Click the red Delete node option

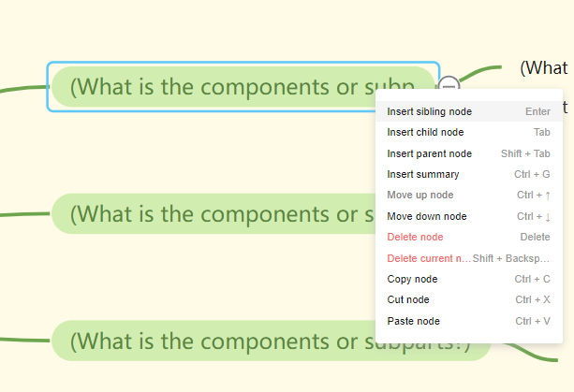pos(415,237)
